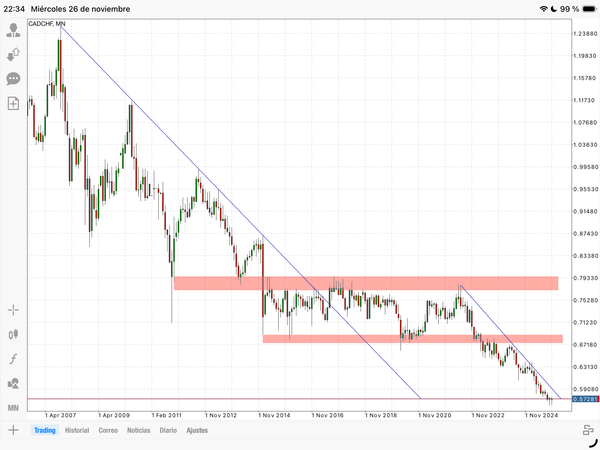Select the crosshair tool
The width and height of the screenshot is (600, 450).
13,310
